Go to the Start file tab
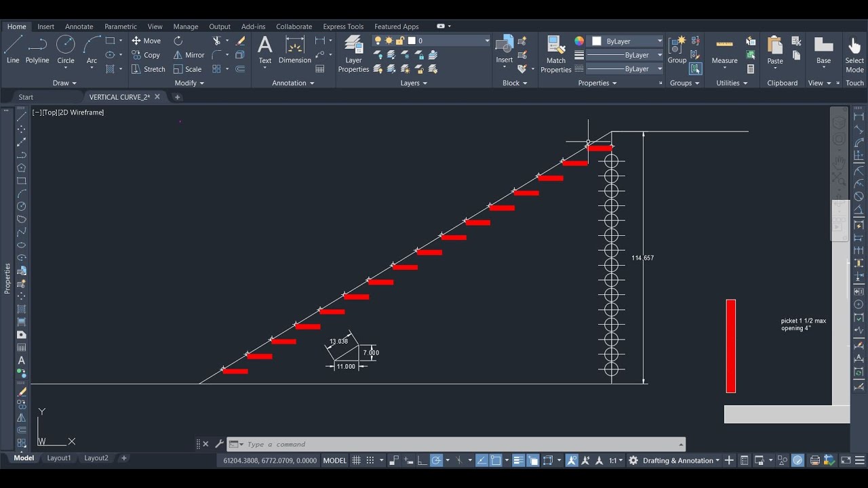This screenshot has height=488, width=868. click(26, 97)
